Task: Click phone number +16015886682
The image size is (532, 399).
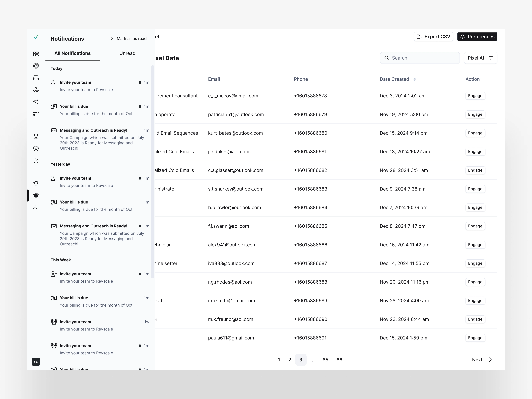Action: pyautogui.click(x=310, y=170)
